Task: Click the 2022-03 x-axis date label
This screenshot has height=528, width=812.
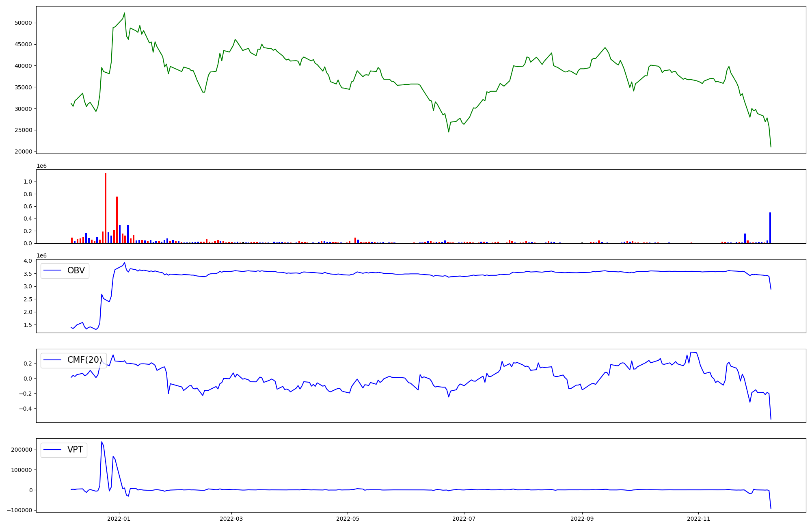Action: pos(231,519)
